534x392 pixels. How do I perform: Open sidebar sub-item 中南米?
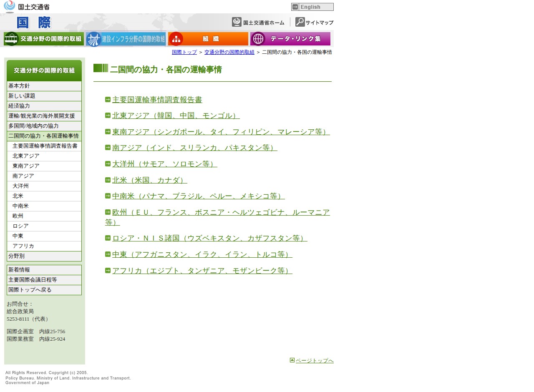click(44, 206)
